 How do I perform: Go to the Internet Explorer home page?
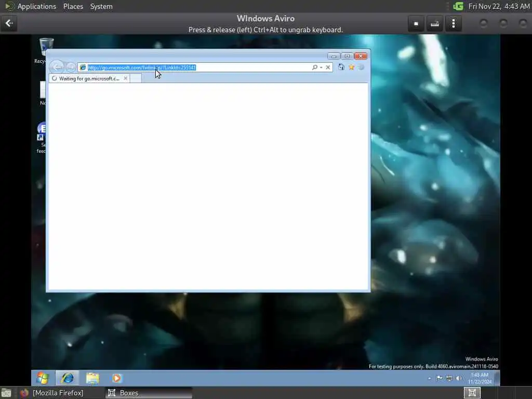[341, 67]
